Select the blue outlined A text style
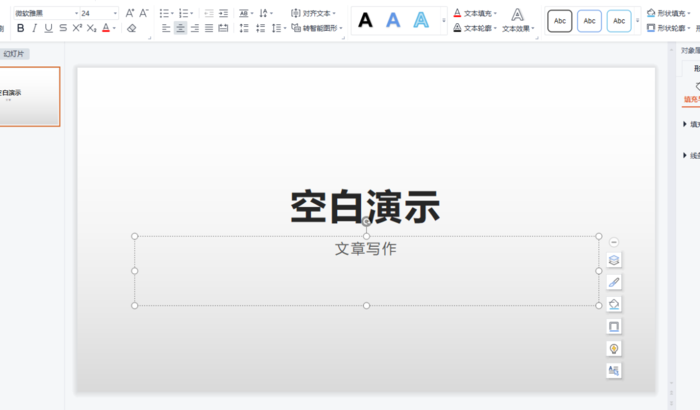Image resolution: width=700 pixels, height=410 pixels. 422,20
